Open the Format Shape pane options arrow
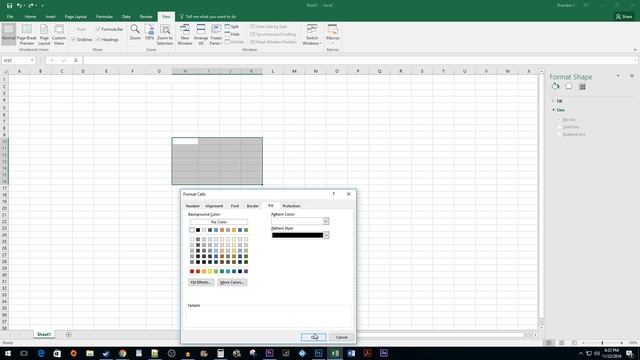Screen dimensions: 640x360 pos(618,76)
